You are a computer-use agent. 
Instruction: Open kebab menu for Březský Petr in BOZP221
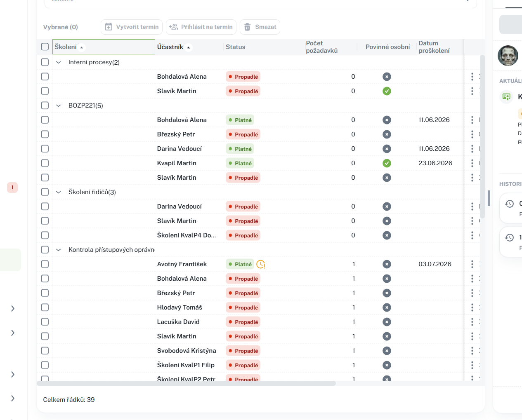tap(472, 134)
